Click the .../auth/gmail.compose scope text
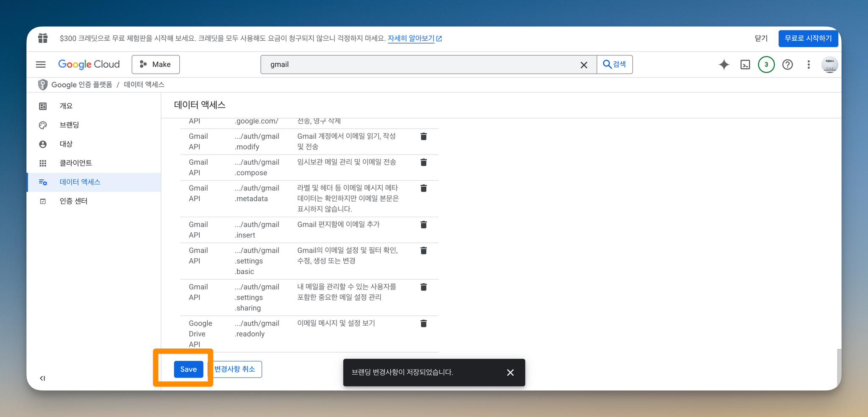Image resolution: width=868 pixels, height=417 pixels. 257,167
